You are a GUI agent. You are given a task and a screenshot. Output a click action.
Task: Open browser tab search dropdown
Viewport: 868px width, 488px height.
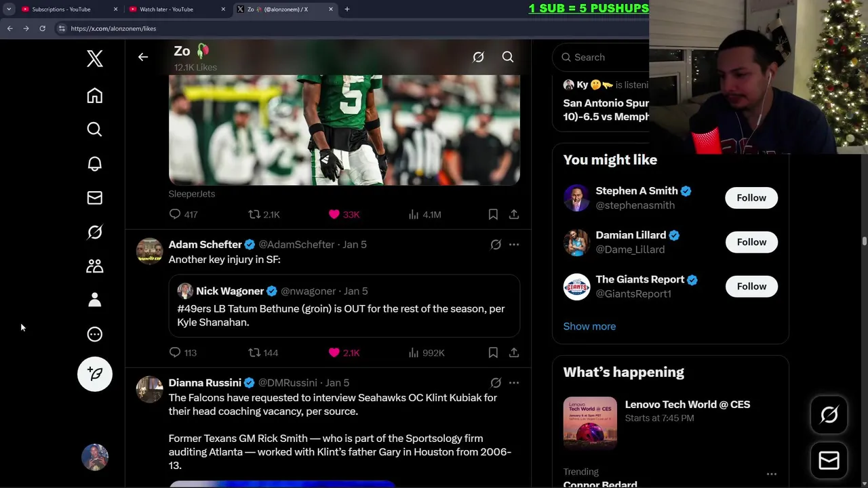8,9
